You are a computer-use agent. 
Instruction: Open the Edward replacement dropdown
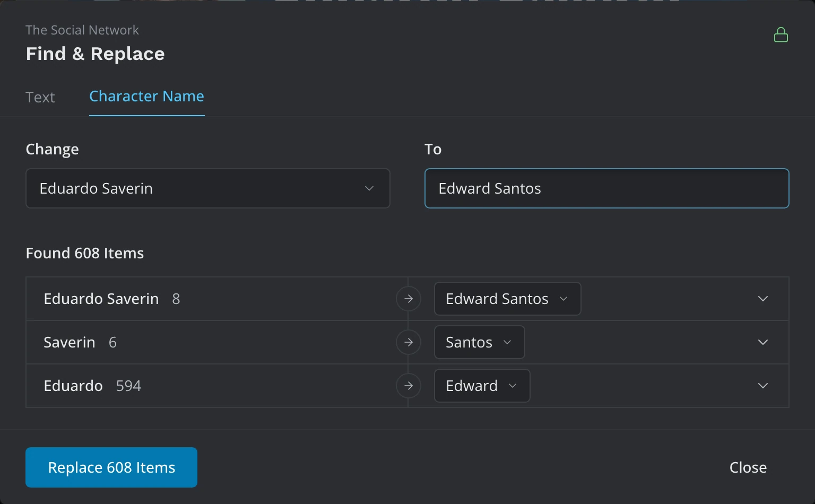(x=482, y=386)
